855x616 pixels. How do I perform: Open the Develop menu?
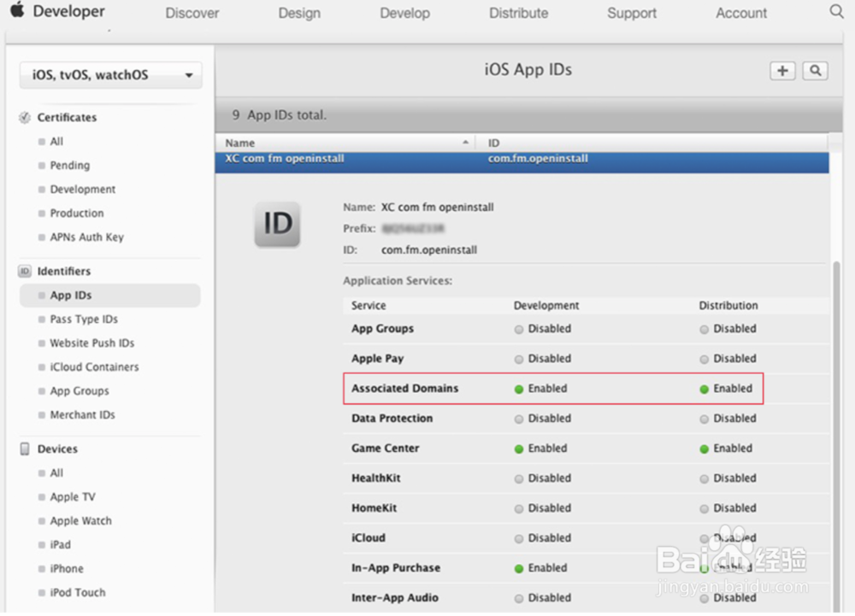tap(404, 13)
